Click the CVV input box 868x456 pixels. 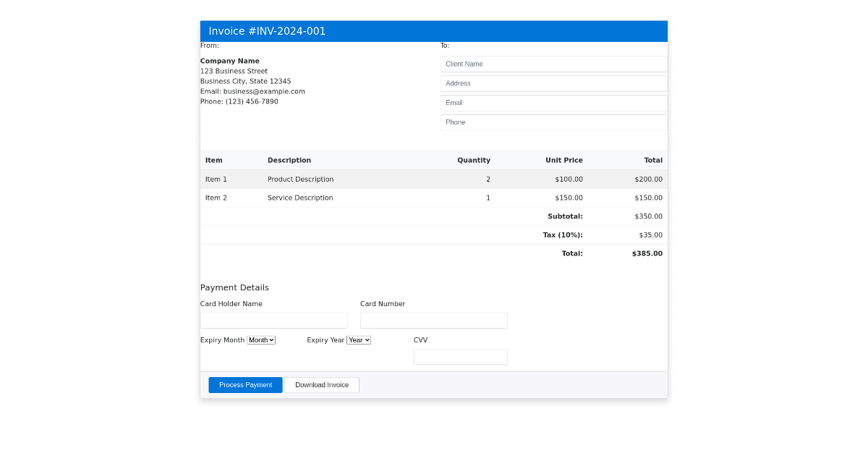tap(460, 356)
